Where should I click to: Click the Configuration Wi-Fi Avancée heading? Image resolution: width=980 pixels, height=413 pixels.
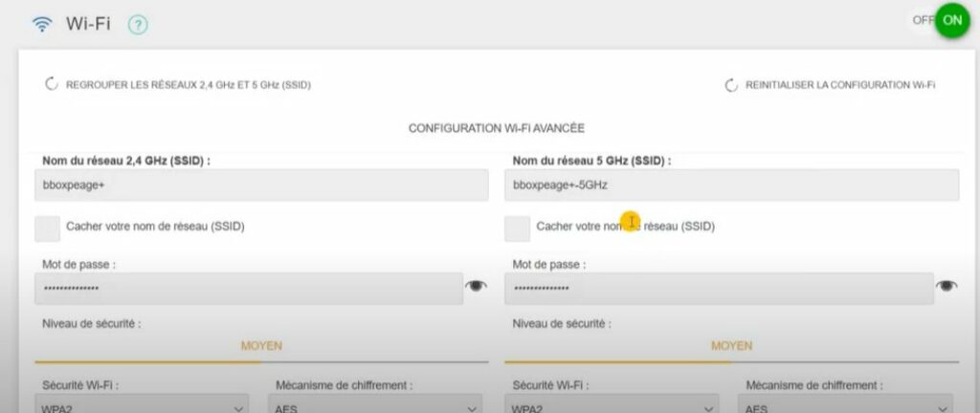point(496,127)
